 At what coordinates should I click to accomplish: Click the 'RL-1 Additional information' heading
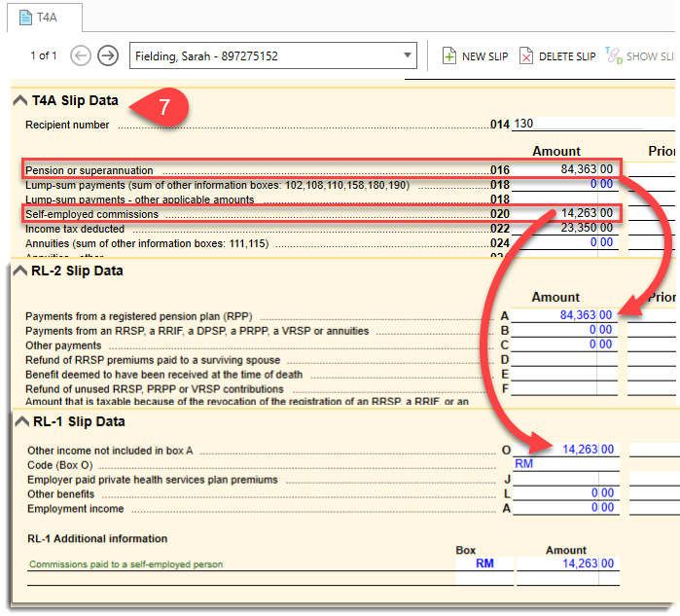(97, 538)
